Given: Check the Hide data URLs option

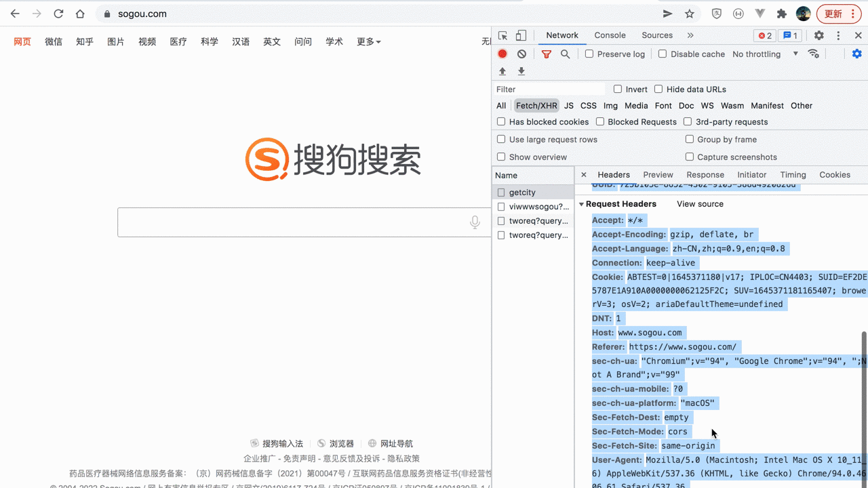Looking at the screenshot, I should coord(658,89).
